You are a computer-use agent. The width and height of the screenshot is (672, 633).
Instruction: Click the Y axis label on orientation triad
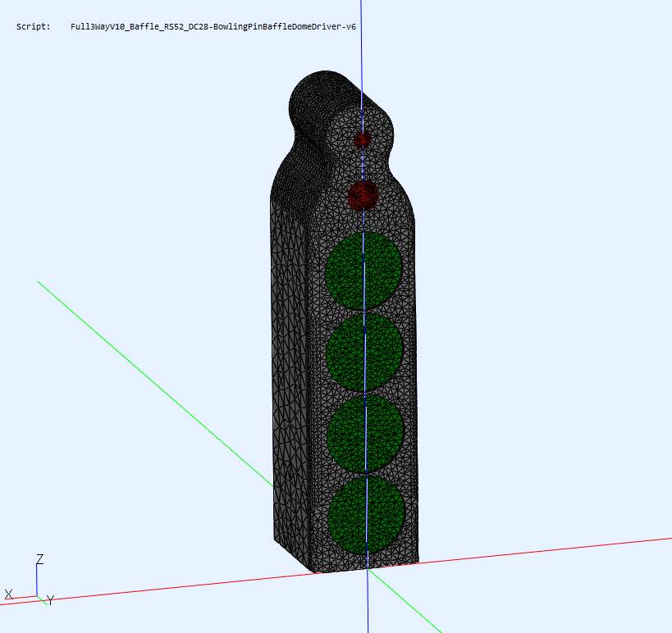tap(51, 600)
